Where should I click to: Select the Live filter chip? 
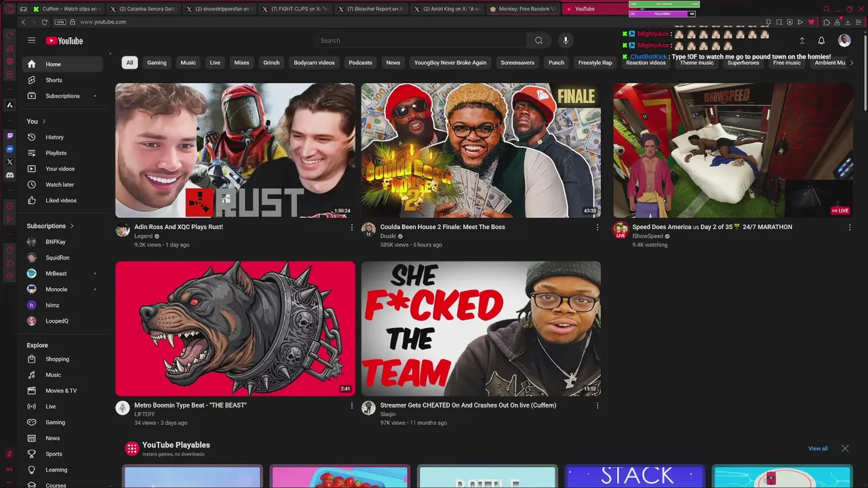[215, 62]
